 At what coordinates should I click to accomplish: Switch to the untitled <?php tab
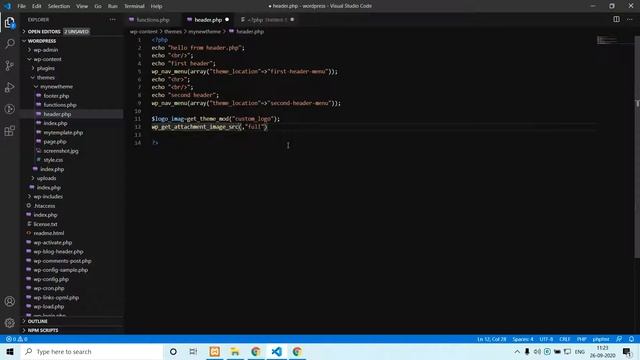267,20
